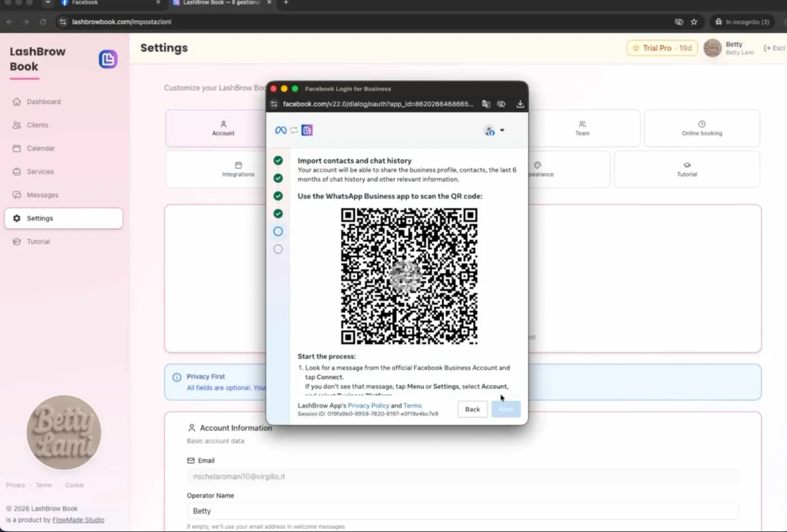This screenshot has width=787, height=532.
Task: Click the popup's facebook.com URL field
Action: (x=378, y=104)
